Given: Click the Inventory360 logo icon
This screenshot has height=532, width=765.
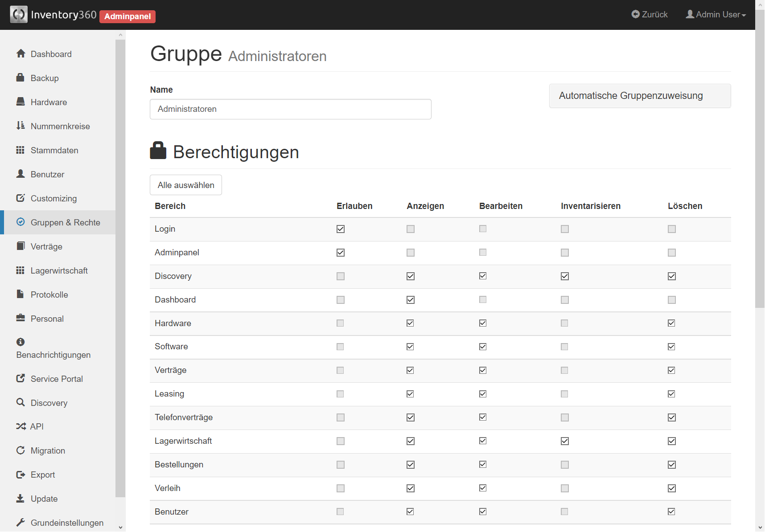Looking at the screenshot, I should click(19, 15).
